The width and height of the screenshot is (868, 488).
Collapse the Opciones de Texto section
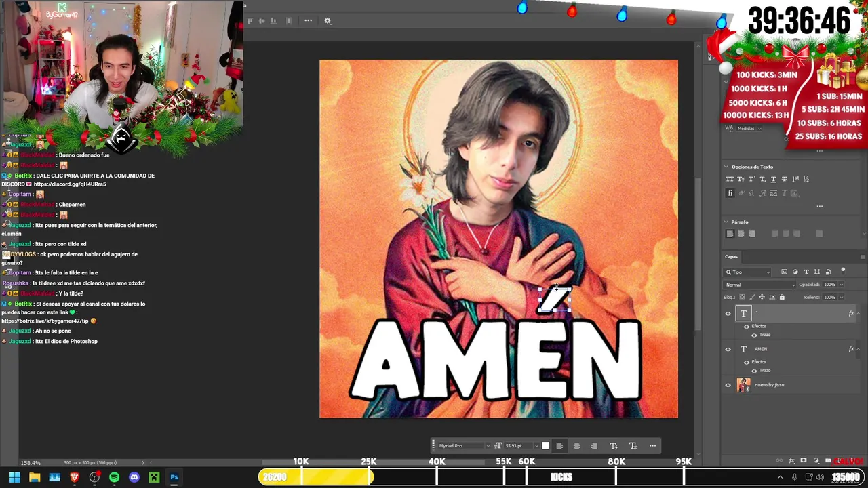(726, 167)
